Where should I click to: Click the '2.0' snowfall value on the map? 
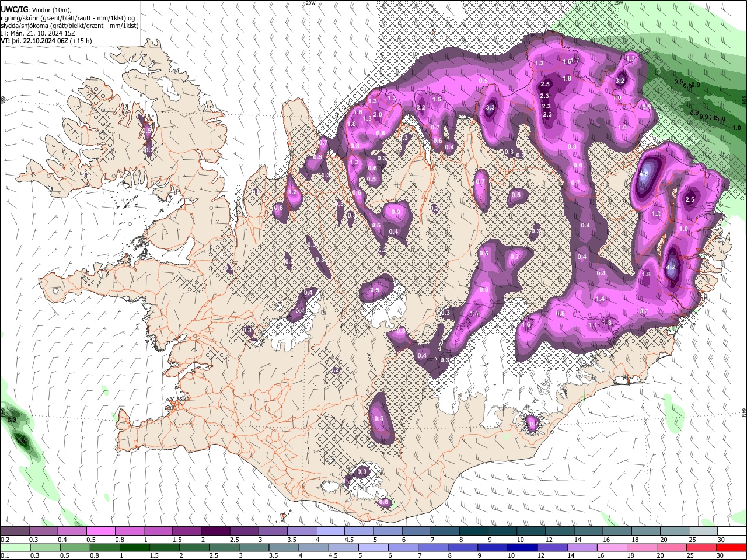[x=378, y=115]
